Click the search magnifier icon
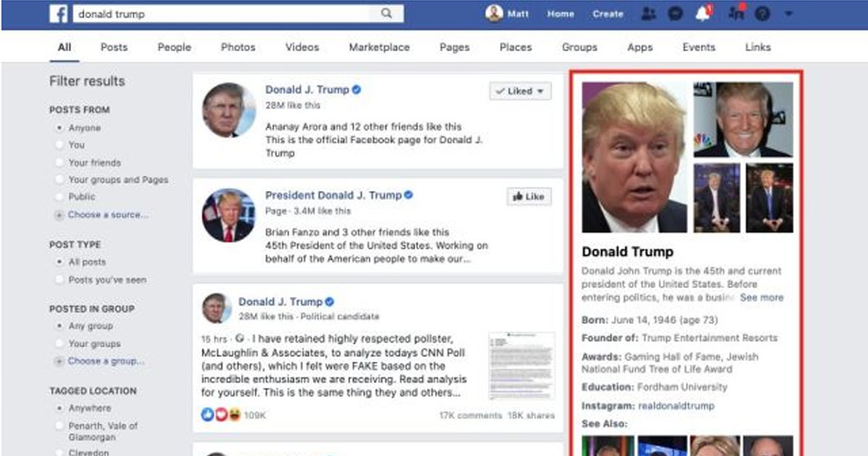Screen dimensions: 868x456 (x=387, y=14)
